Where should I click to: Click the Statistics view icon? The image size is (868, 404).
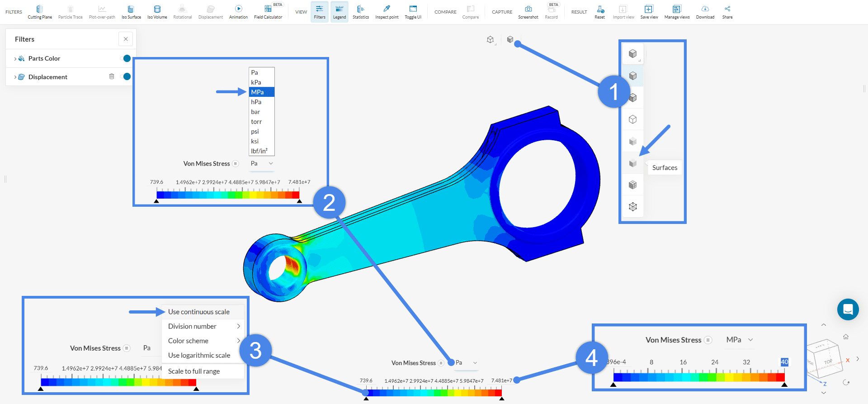(360, 12)
